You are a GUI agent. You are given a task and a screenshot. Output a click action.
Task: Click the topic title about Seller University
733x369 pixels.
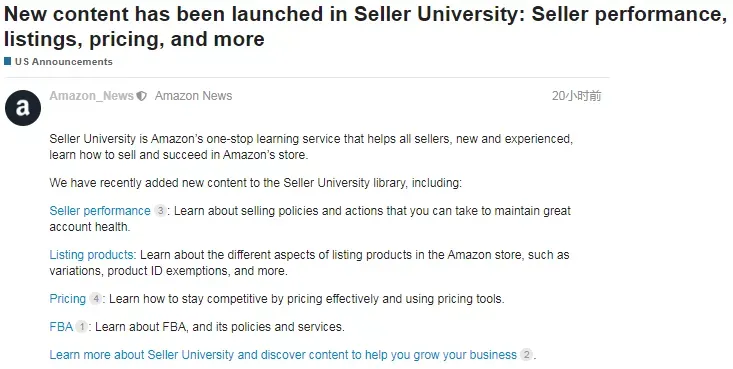365,27
